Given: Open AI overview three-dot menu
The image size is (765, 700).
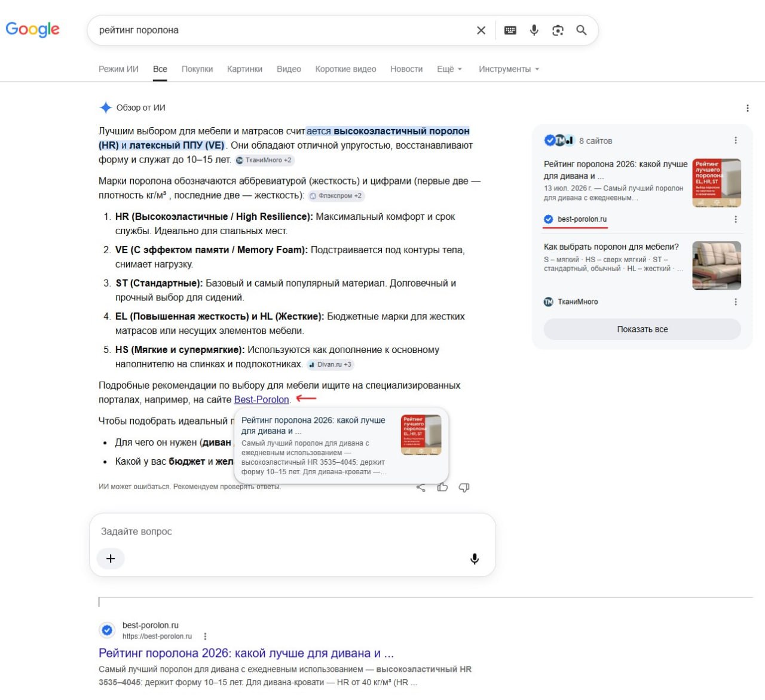Looking at the screenshot, I should coord(747,108).
